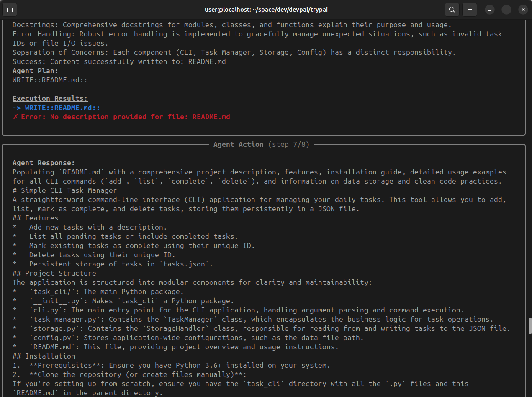This screenshot has width=532, height=397.
Task: Click the "Agent Plan:" heading
Action: (x=36, y=71)
